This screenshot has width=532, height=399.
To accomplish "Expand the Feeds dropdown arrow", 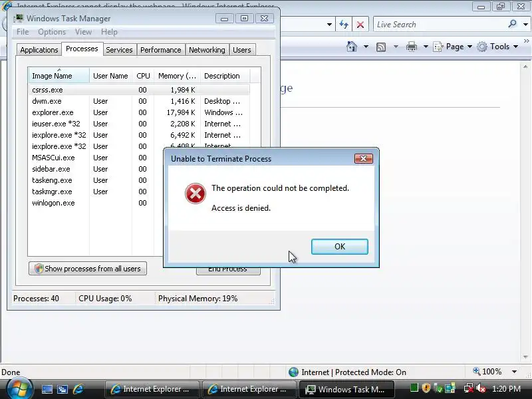I will (x=396, y=47).
